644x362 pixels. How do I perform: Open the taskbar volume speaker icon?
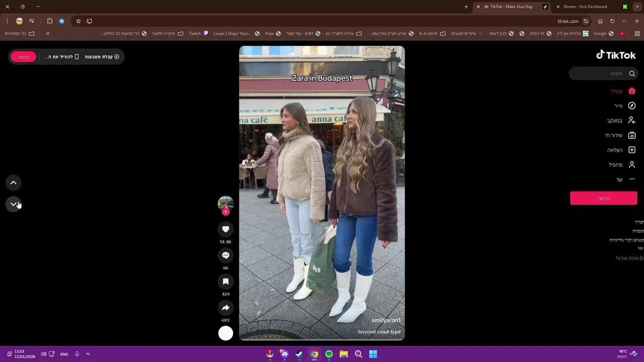(43, 354)
